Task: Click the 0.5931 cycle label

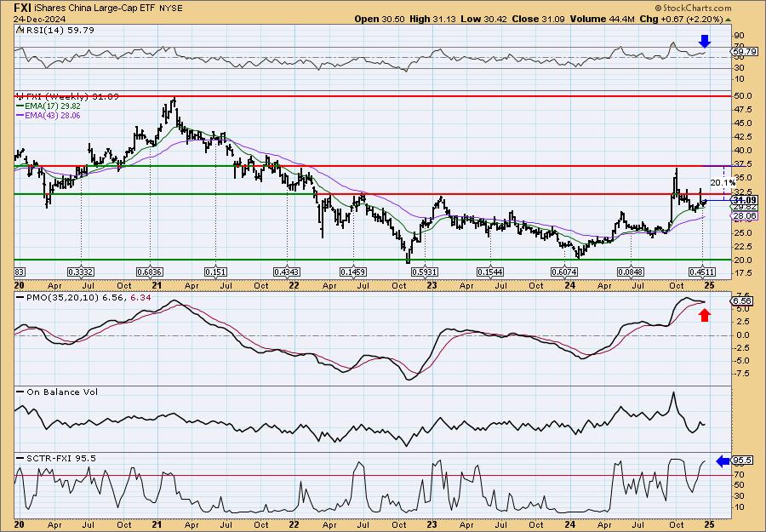Action: 425,272
